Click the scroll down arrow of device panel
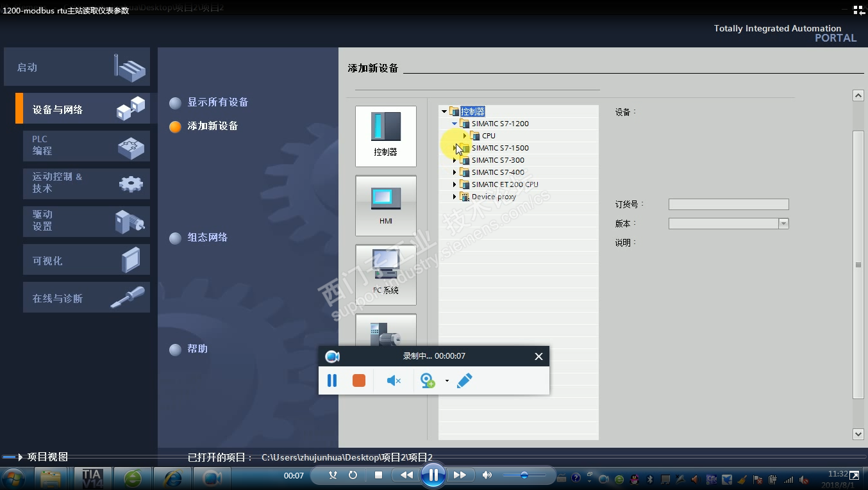868x490 pixels. pyautogui.click(x=858, y=434)
